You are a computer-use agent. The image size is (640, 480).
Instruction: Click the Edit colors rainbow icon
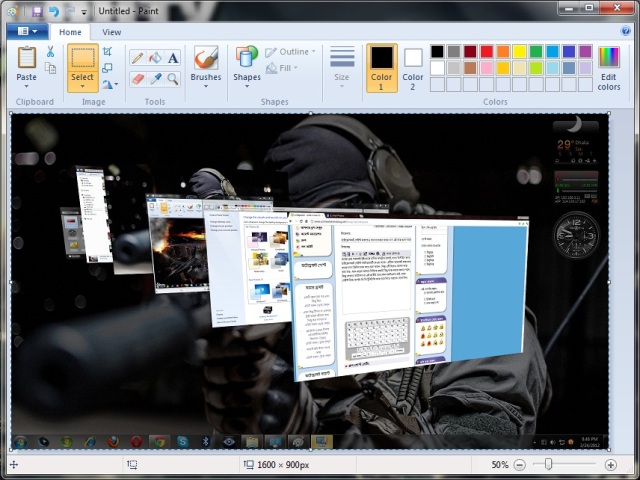[x=609, y=57]
